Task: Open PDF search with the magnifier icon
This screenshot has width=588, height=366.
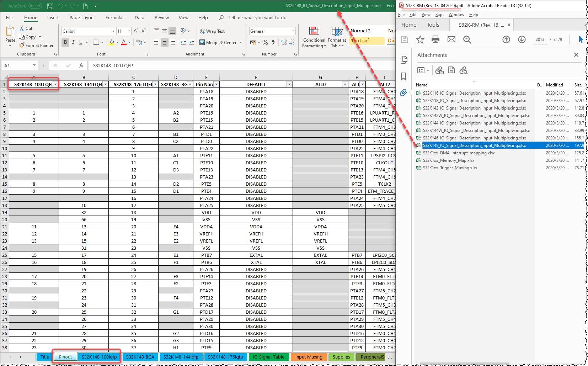Action: (x=467, y=39)
